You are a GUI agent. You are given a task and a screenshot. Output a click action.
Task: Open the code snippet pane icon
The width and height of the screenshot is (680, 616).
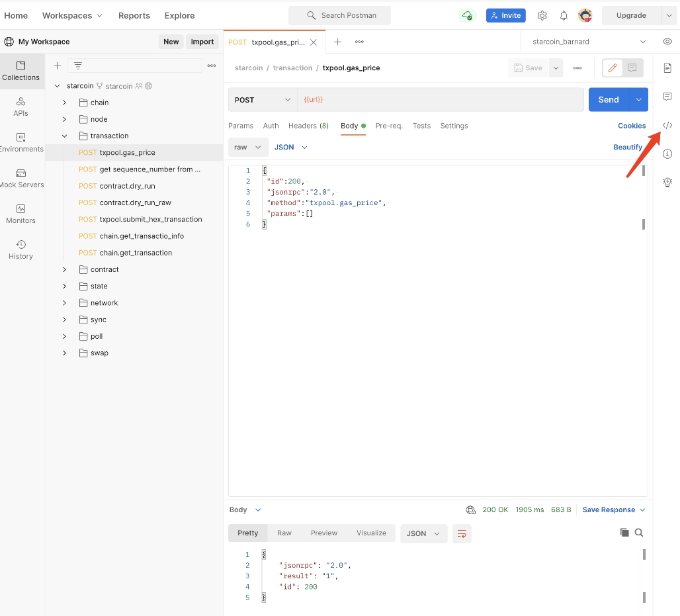(667, 125)
